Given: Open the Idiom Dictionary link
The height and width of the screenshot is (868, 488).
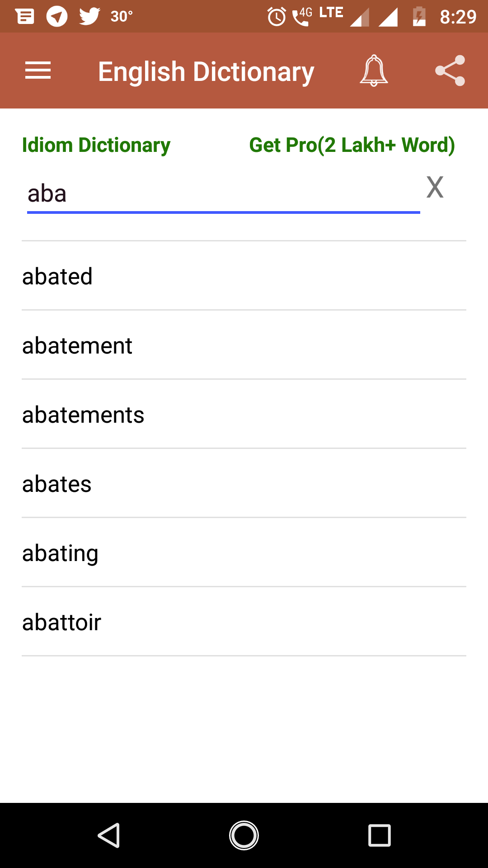Looking at the screenshot, I should (96, 145).
